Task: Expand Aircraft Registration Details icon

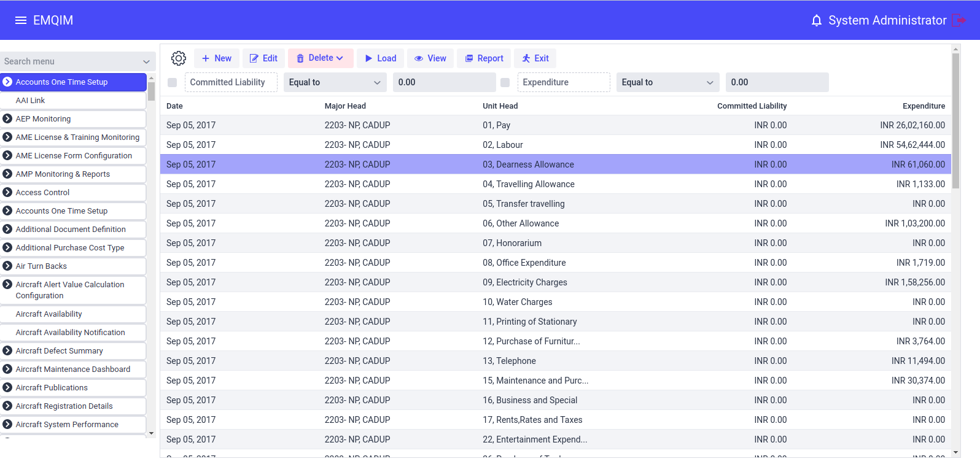Action: [7, 406]
